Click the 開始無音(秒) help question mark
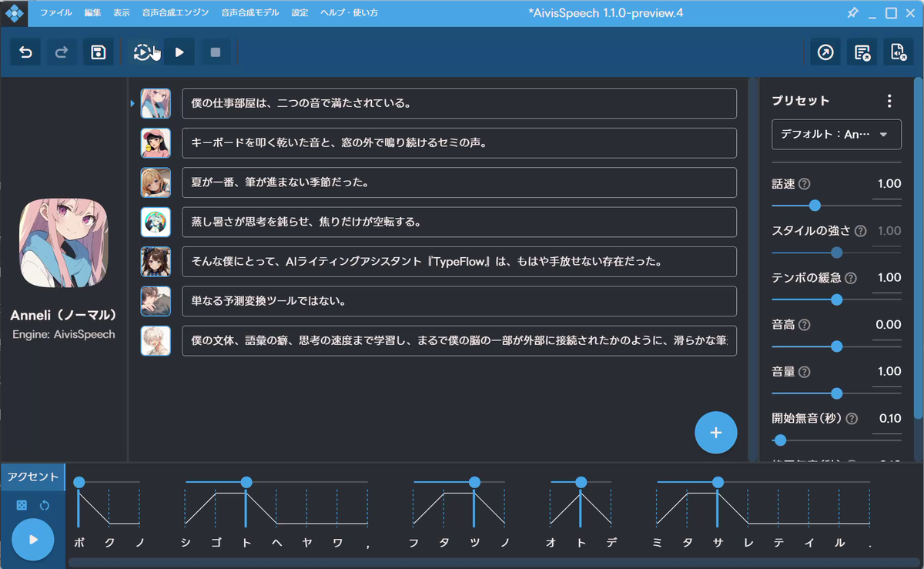 pyautogui.click(x=852, y=419)
